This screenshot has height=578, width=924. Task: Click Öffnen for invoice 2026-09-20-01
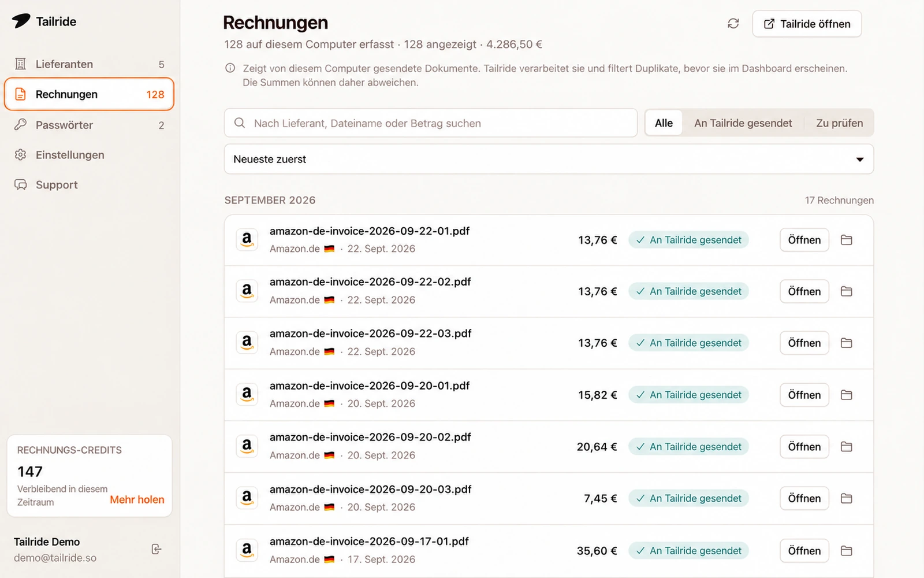pos(804,395)
